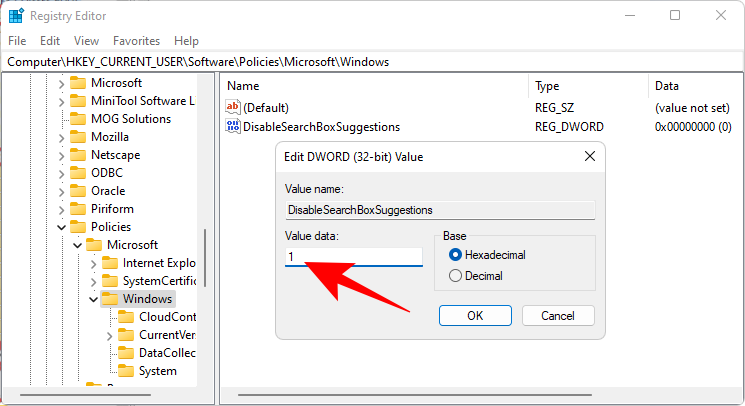
Task: Confirm with the OK button
Action: point(475,316)
